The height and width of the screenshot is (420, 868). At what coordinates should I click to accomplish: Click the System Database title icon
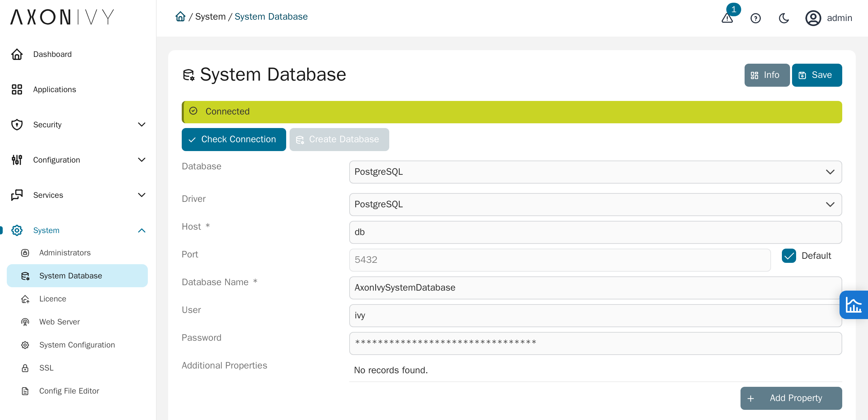coord(189,75)
